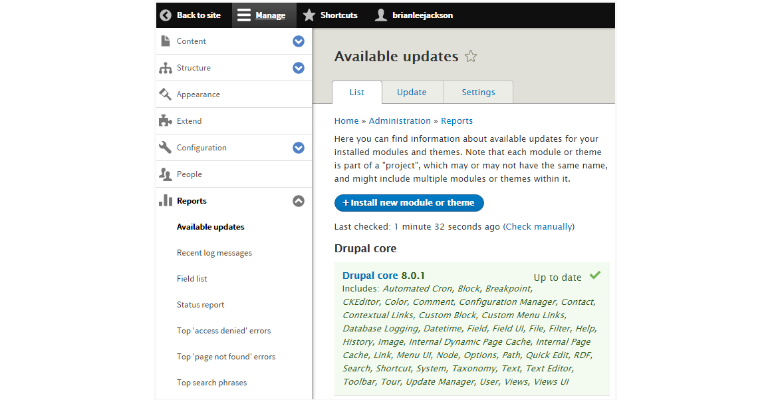Viewport: 780px width, 400px height.
Task: Expand the Configuration submenu arrow
Action: pyautogui.click(x=298, y=148)
